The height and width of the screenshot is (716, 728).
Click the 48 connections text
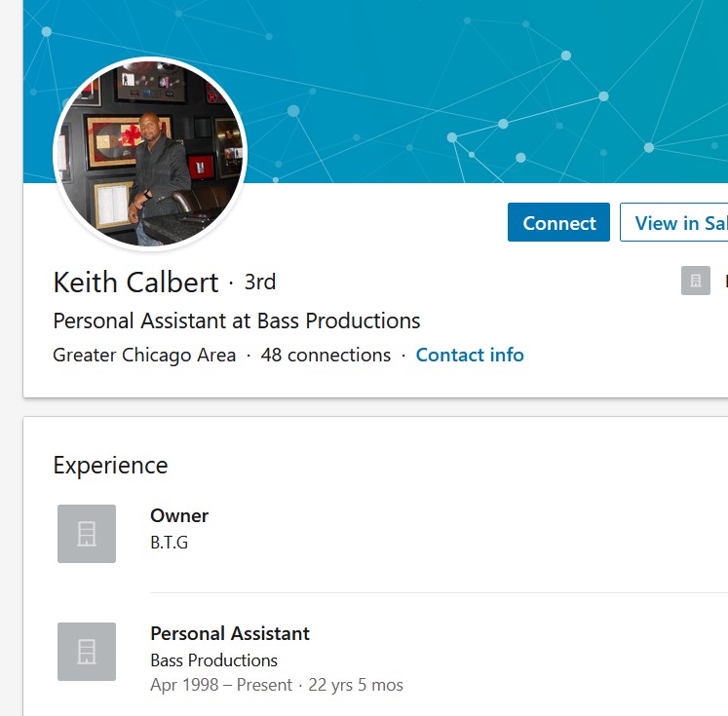326,355
